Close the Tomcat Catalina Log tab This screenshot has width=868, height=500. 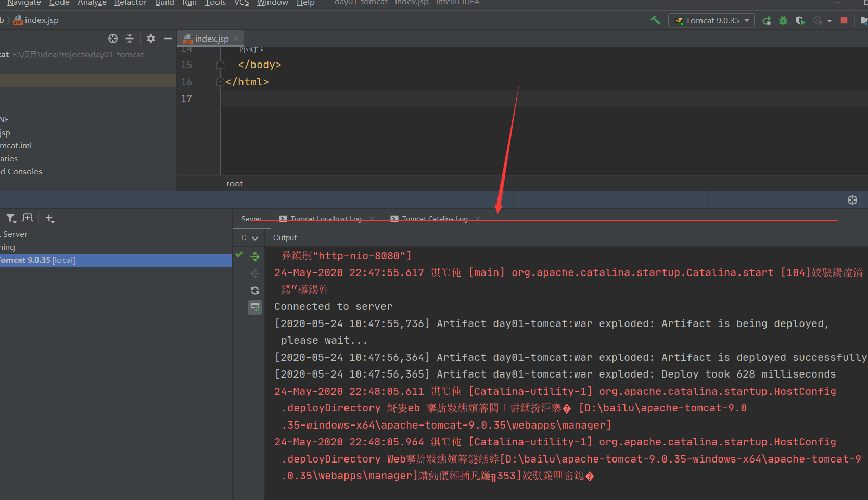click(478, 219)
